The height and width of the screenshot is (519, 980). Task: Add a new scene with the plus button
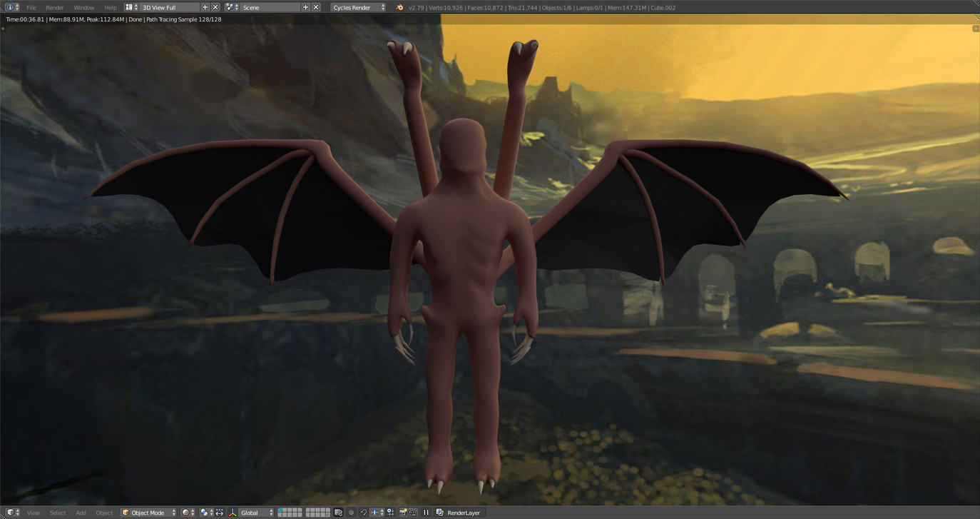point(306,7)
